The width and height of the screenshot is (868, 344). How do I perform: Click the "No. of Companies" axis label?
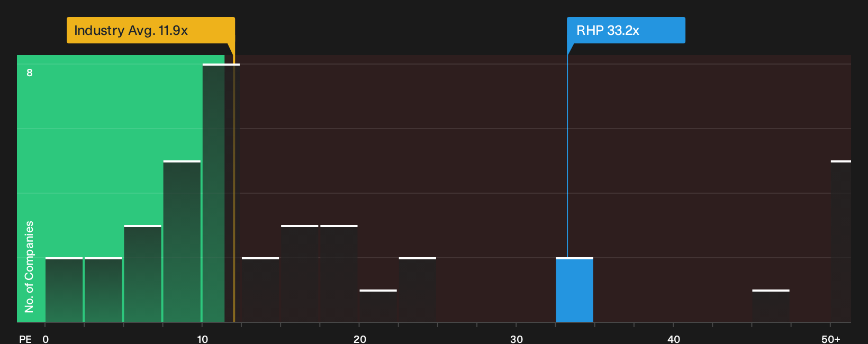pos(29,267)
